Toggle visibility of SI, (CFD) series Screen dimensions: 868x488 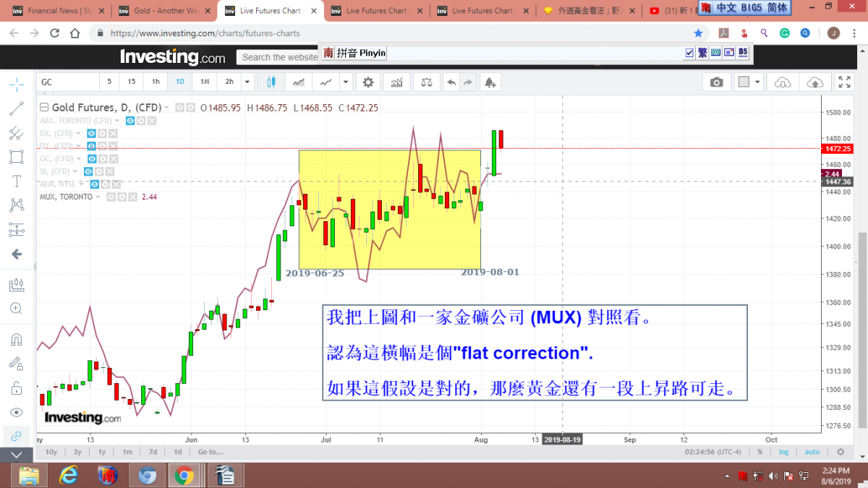(88, 171)
